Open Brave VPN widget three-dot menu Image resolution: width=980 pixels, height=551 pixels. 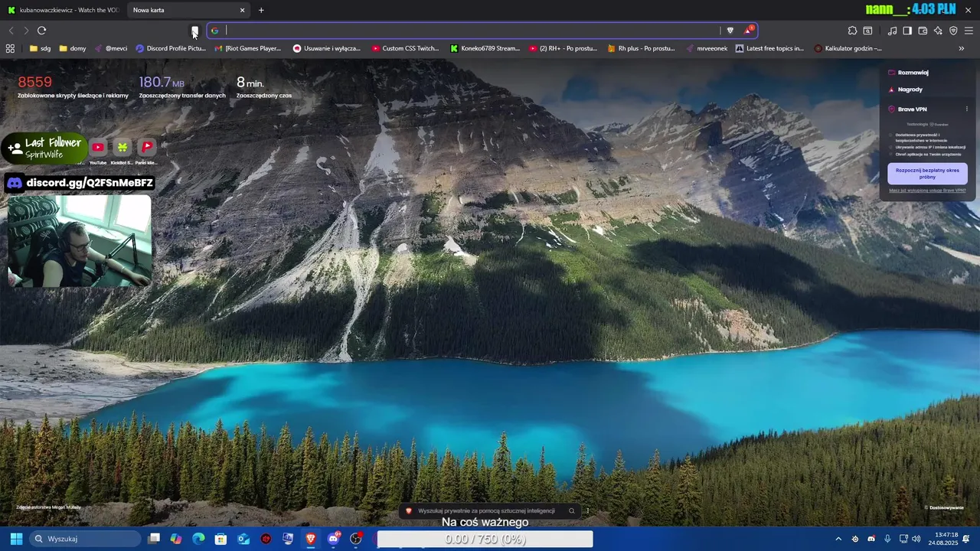(x=966, y=109)
